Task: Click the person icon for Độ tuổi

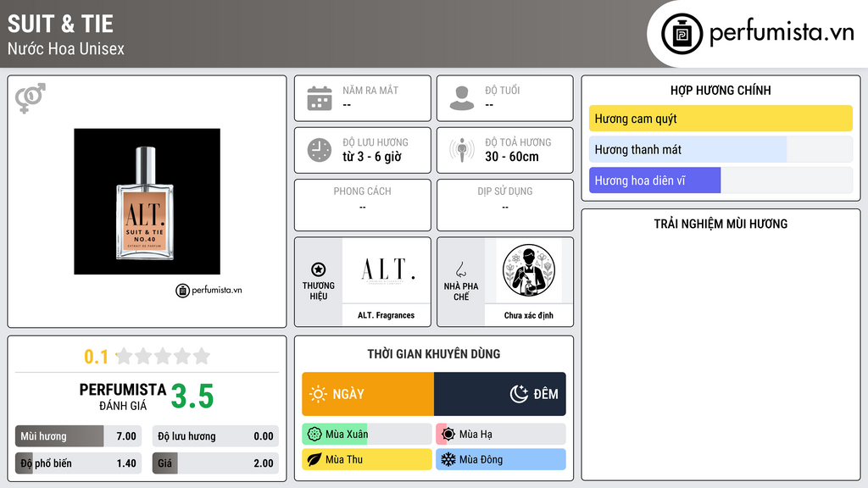Action: coord(462,98)
